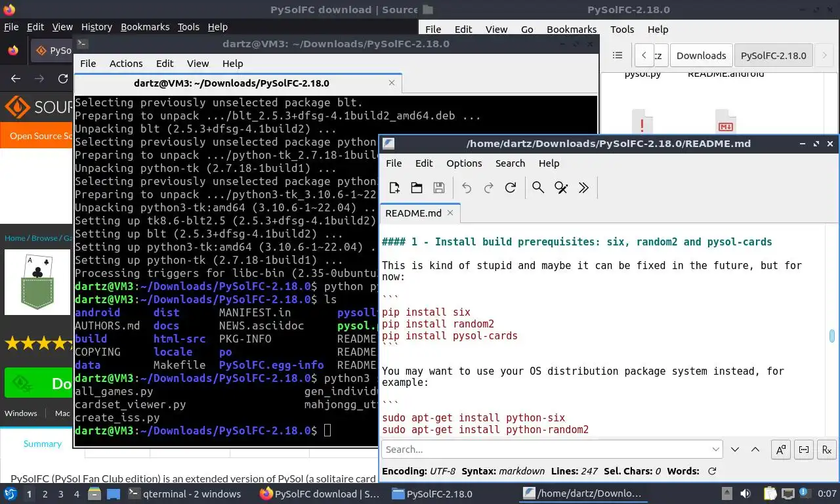Select the markdown file icon in file manager

725,122
